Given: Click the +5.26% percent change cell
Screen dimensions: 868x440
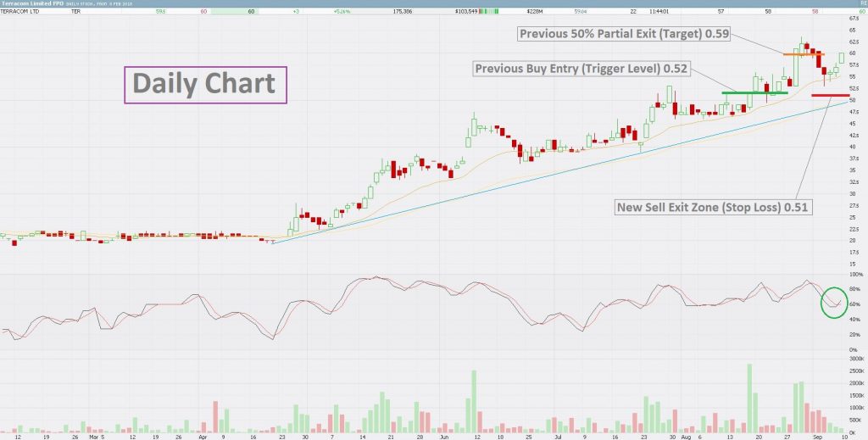Looking at the screenshot, I should pos(341,11).
